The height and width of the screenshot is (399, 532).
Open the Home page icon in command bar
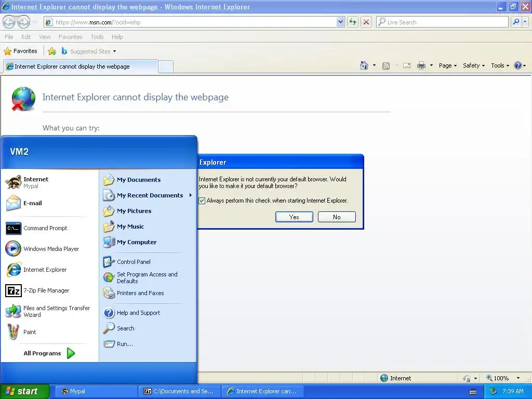[x=364, y=65]
